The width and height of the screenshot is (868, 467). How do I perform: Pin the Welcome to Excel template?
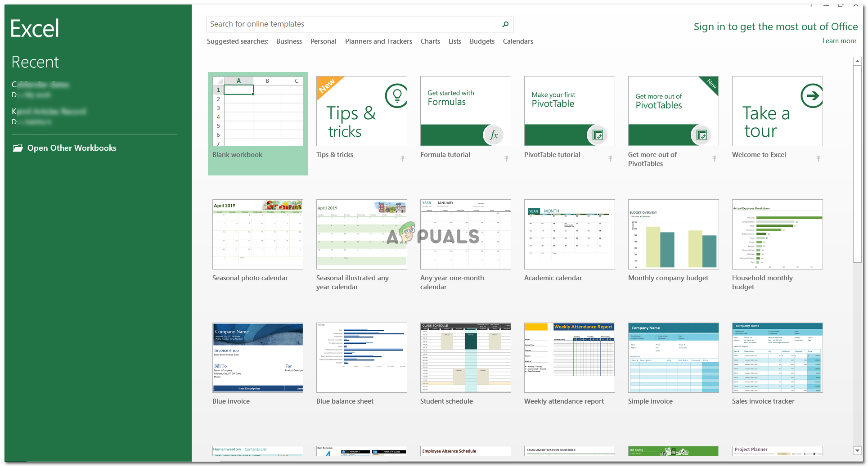click(819, 159)
